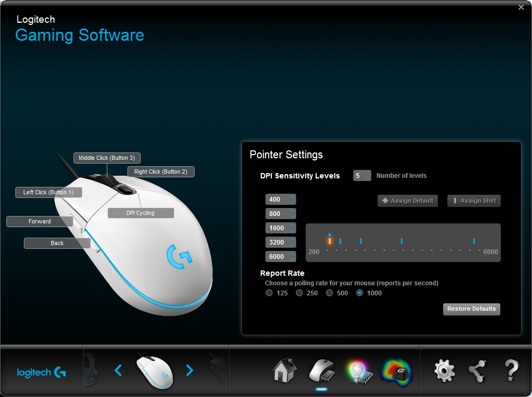This screenshot has height=397, width=532.
Task: Increase Number of levels with the up arrow
Action: [368, 173]
